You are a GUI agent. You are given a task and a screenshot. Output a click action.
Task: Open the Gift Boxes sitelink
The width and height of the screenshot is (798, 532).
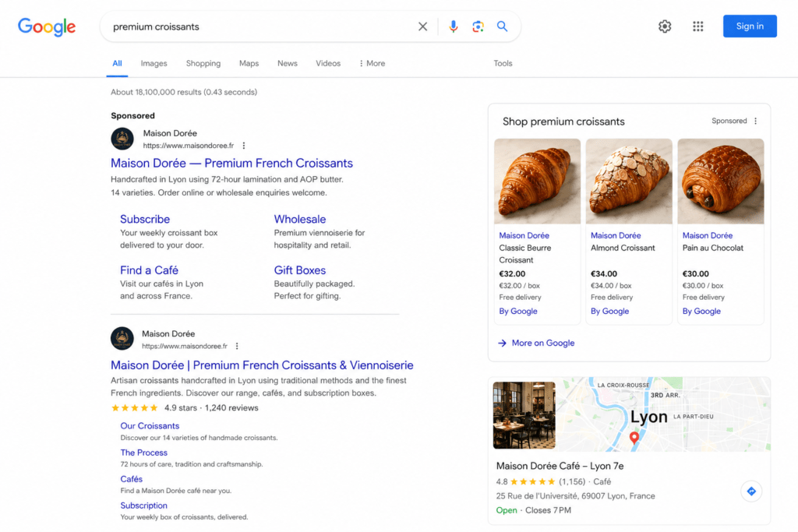300,270
